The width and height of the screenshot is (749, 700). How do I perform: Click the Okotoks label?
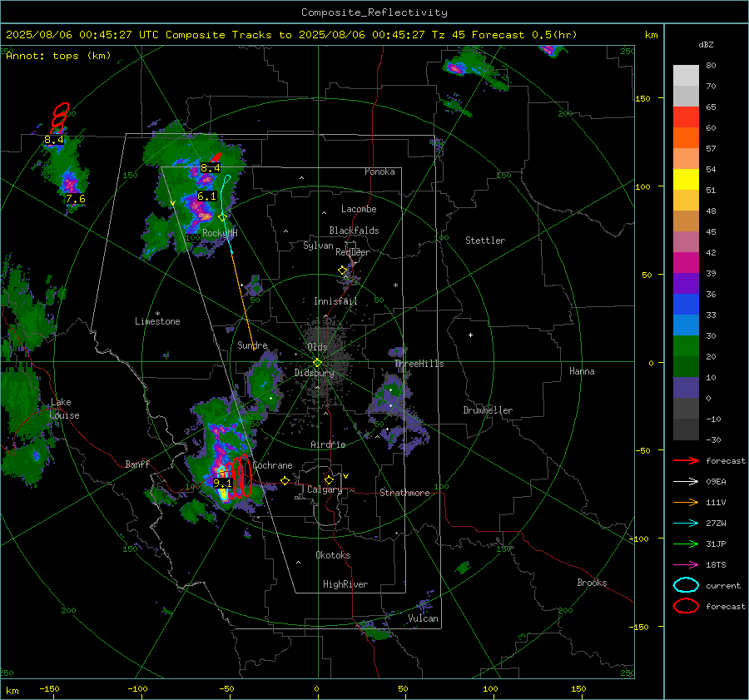(x=333, y=555)
